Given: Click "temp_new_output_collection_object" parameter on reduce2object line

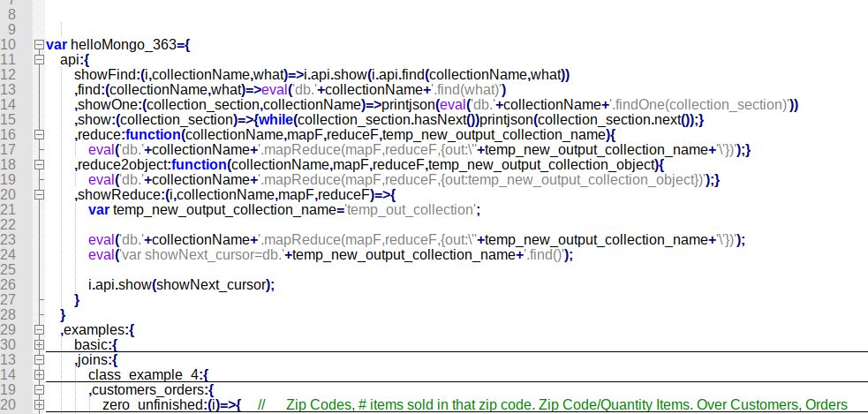Looking at the screenshot, I should (540, 164).
